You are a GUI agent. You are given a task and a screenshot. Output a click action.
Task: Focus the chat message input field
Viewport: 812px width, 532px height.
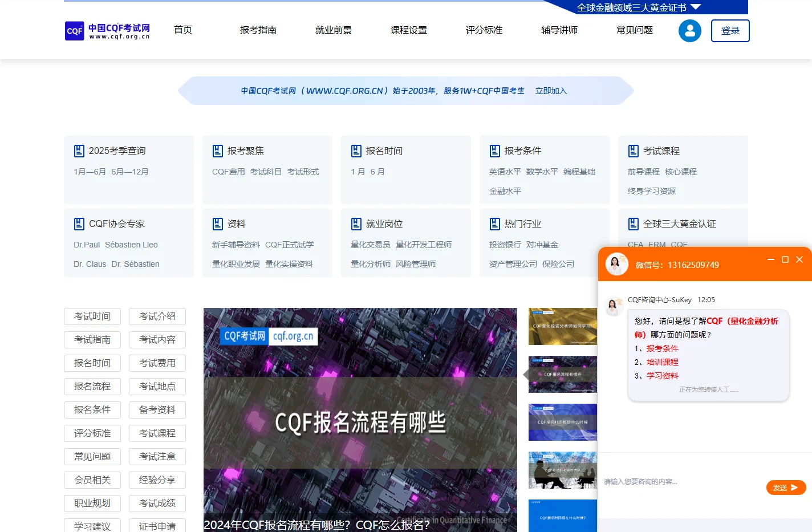681,482
